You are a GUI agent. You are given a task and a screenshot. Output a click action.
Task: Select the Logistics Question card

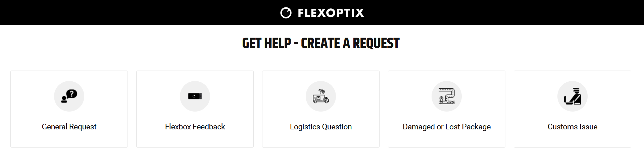point(321,109)
